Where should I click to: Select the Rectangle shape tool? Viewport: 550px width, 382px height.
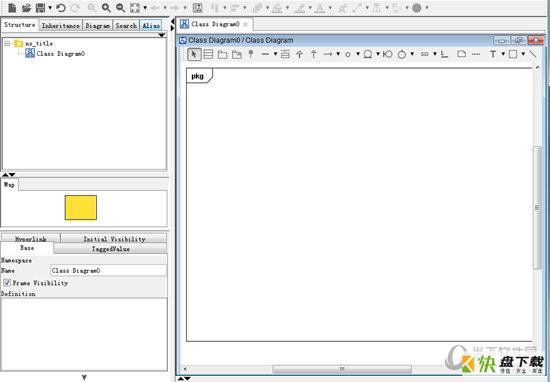pos(513,54)
